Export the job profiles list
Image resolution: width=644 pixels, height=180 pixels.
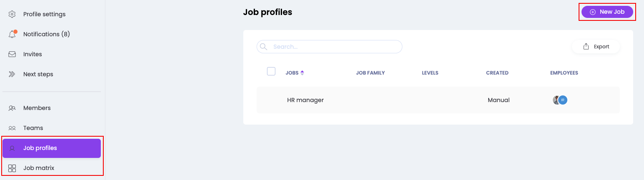coord(596,47)
